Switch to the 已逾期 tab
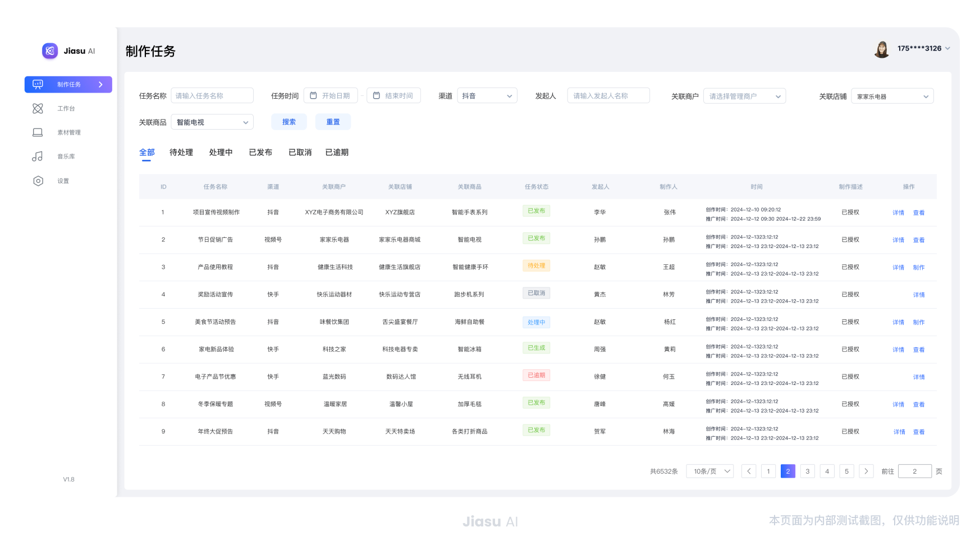 click(337, 153)
